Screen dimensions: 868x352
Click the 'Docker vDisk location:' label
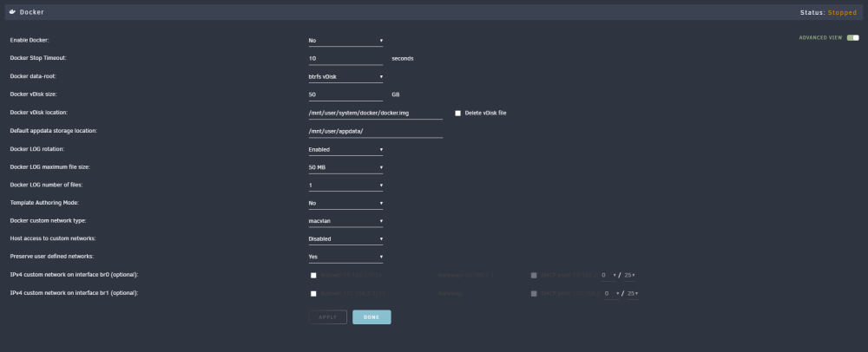click(x=39, y=113)
